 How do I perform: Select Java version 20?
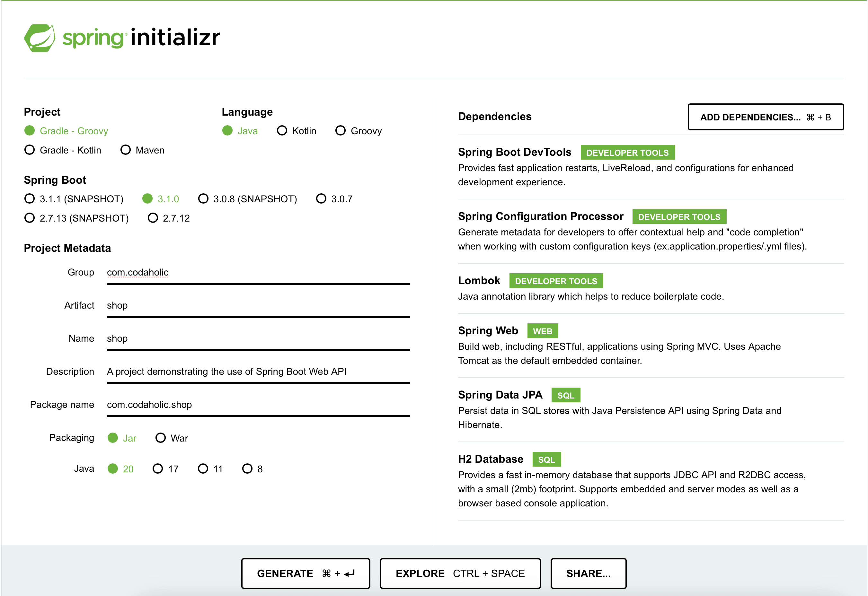[x=120, y=469]
